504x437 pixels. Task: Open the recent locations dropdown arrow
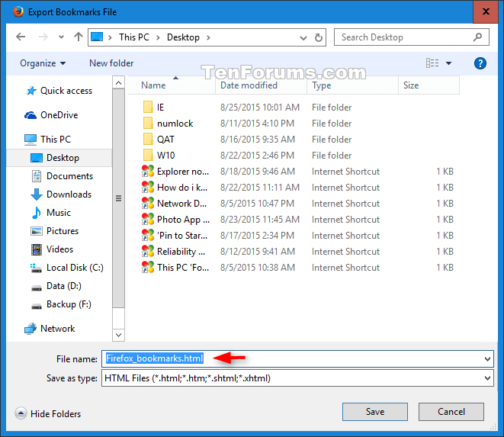61,37
